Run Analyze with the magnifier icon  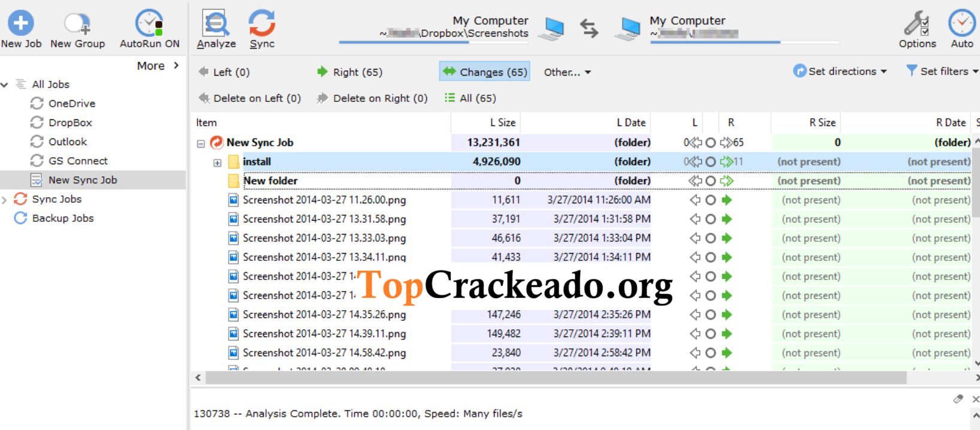pyautogui.click(x=216, y=24)
